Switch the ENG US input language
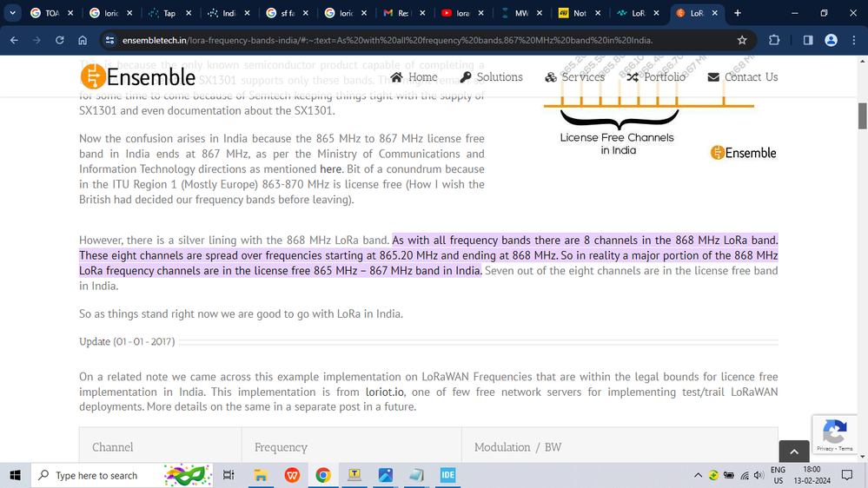 point(778,475)
